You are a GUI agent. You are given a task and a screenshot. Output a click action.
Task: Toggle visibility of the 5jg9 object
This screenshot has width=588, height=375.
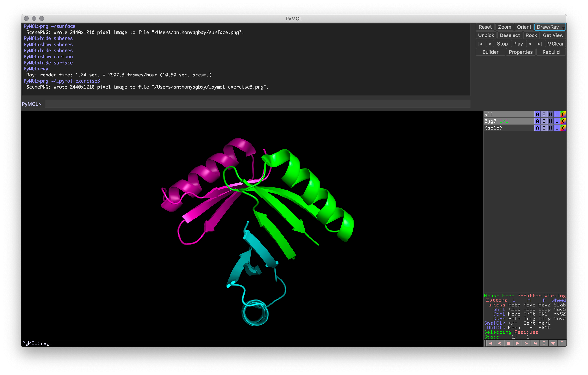tap(509, 121)
